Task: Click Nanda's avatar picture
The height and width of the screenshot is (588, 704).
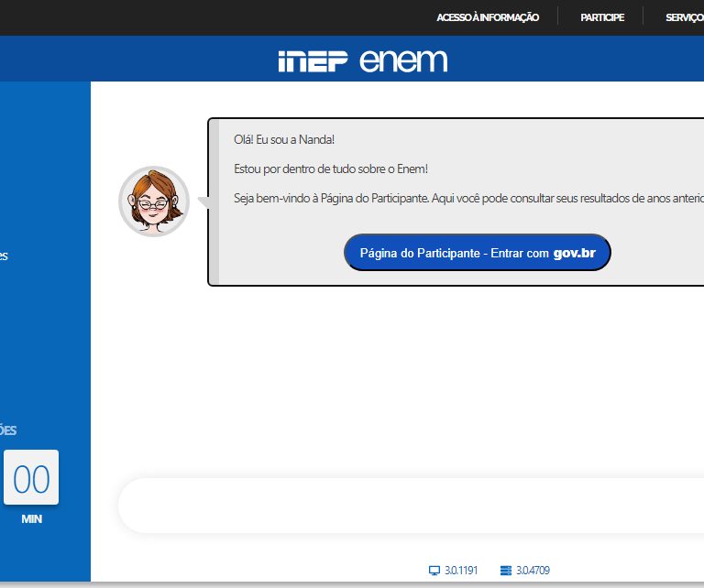Action: point(154,201)
